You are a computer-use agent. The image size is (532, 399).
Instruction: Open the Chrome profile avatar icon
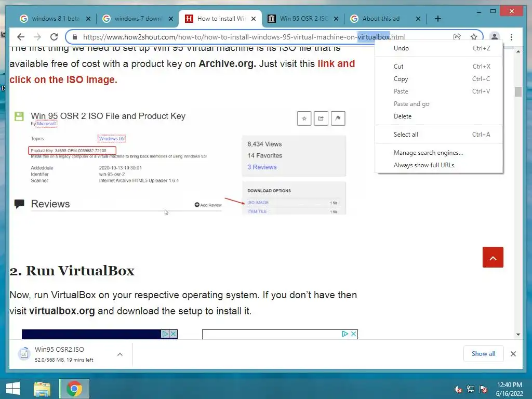[495, 37]
